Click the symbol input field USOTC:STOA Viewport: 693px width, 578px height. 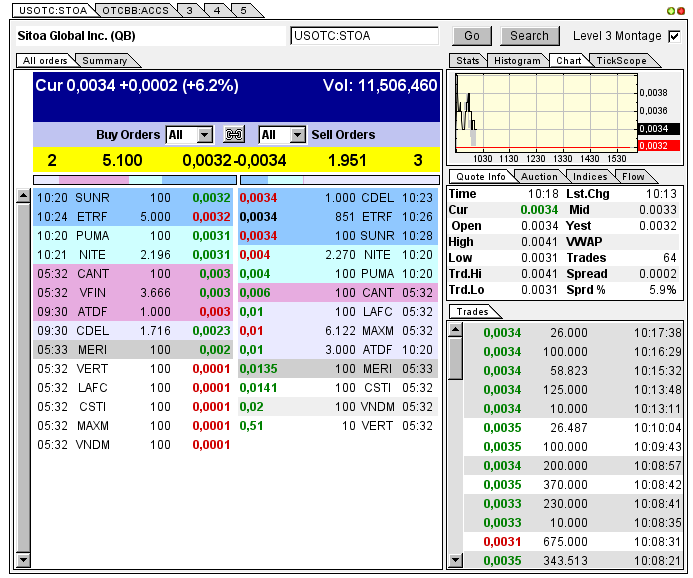coord(365,36)
